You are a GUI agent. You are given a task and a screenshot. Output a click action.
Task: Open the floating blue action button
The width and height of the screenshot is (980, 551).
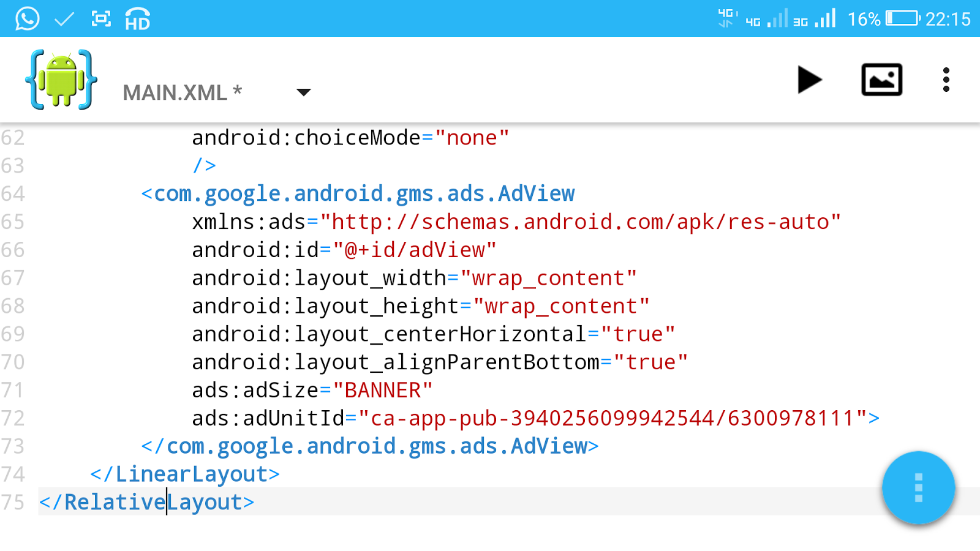click(x=918, y=489)
